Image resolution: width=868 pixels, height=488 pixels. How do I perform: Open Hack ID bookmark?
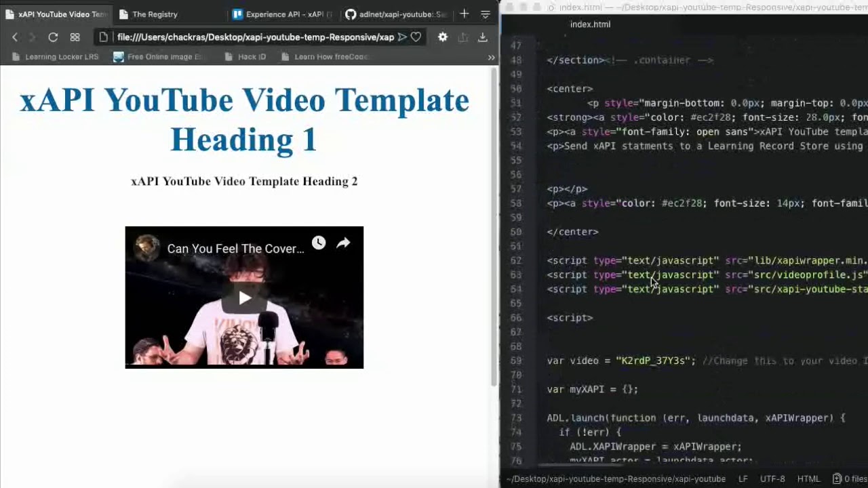tap(245, 57)
